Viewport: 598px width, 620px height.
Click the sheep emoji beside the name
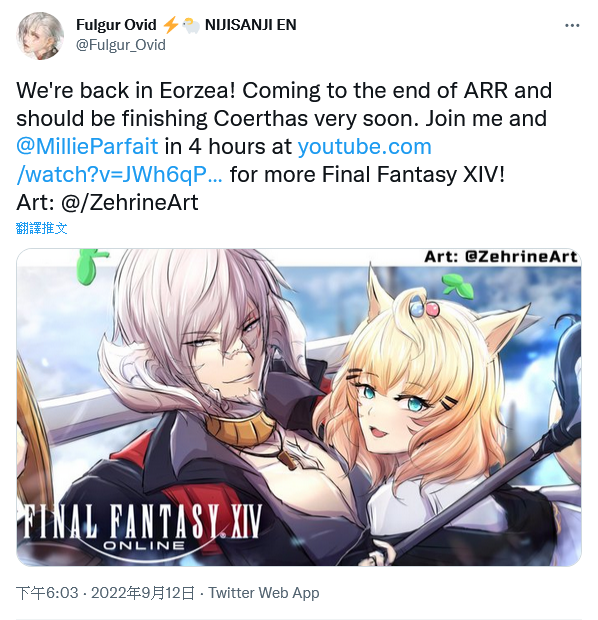[x=191, y=25]
